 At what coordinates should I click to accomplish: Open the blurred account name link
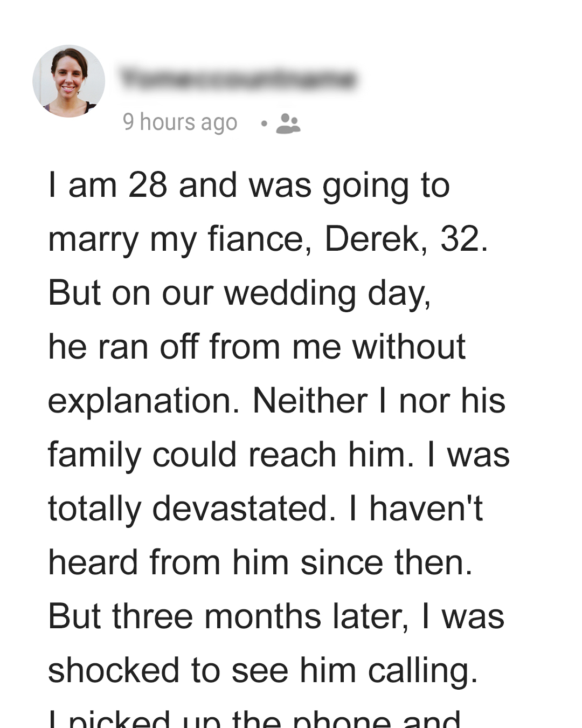click(x=238, y=79)
